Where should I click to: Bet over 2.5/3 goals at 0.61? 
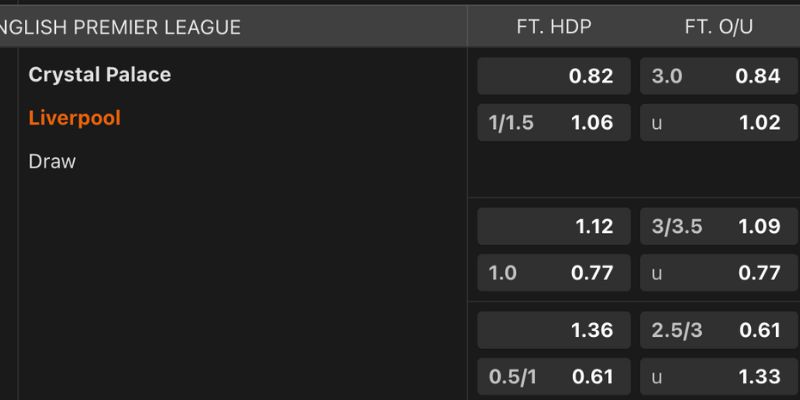click(x=716, y=330)
